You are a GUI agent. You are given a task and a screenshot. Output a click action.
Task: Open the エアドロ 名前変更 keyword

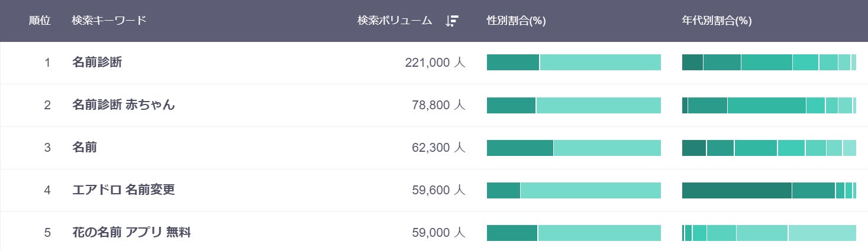tap(124, 190)
